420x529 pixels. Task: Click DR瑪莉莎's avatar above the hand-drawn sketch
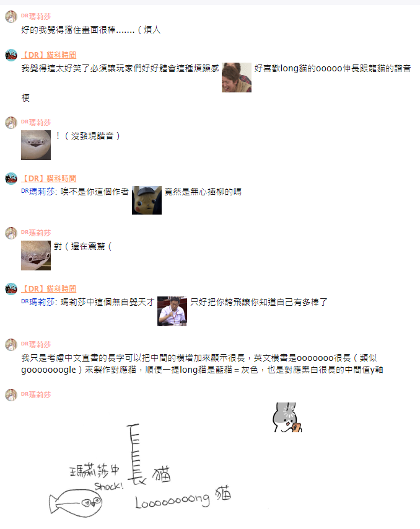coord(11,395)
